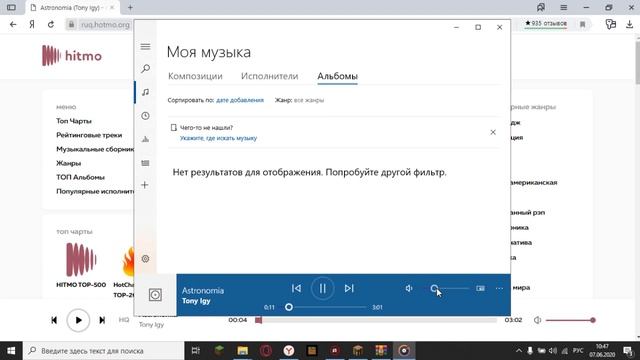Click album art disc icon in player
Image resolution: width=640 pixels, height=360 pixels.
coord(155,295)
